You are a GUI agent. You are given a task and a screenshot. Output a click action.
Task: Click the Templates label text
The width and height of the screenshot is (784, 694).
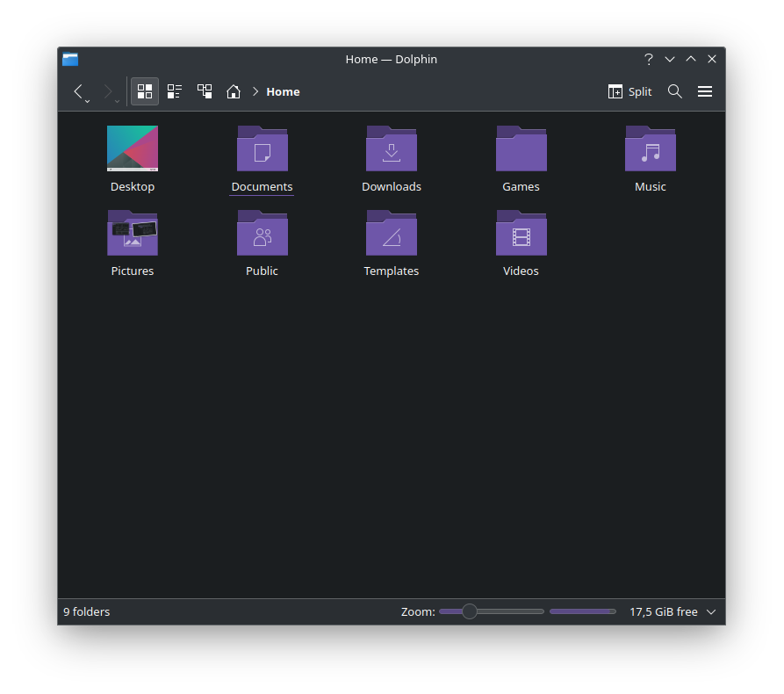[392, 271]
